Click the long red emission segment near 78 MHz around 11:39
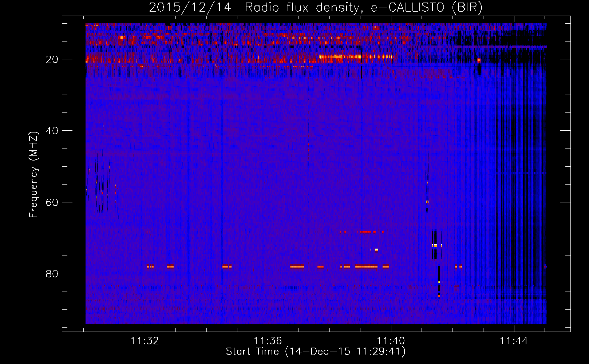Viewport: 589px width, 364px height. (x=367, y=266)
